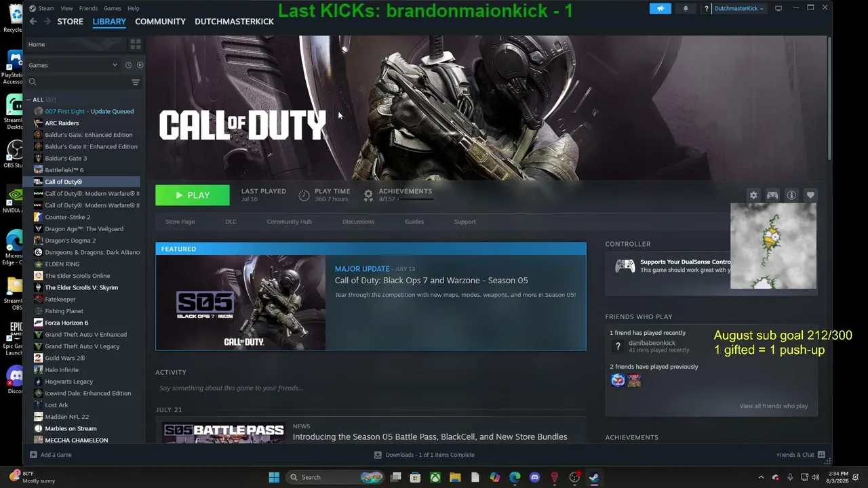Open the Guides link
This screenshot has width=868, height=488.
[414, 222]
